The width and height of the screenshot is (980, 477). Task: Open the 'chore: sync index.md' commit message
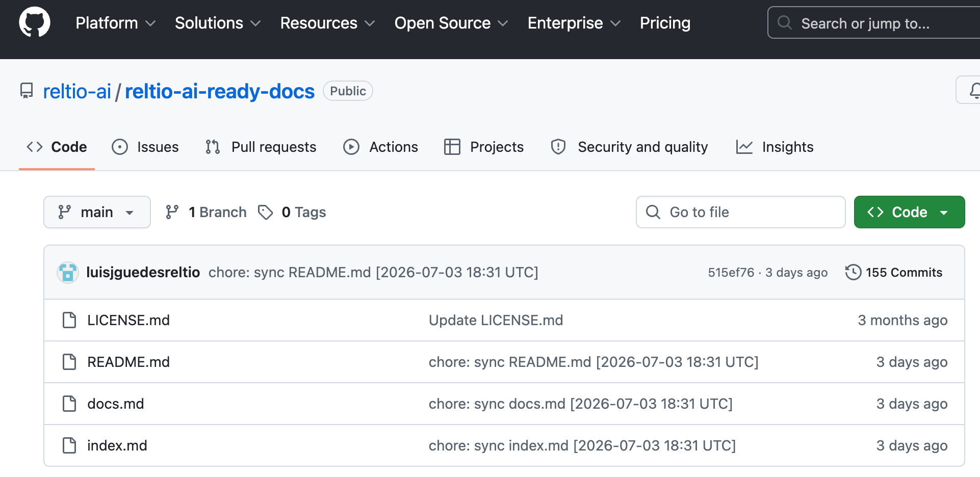[x=582, y=445]
